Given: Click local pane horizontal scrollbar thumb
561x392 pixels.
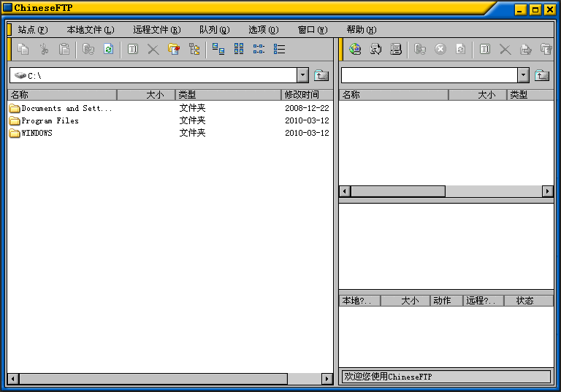Looking at the screenshot, I should click(153, 379).
